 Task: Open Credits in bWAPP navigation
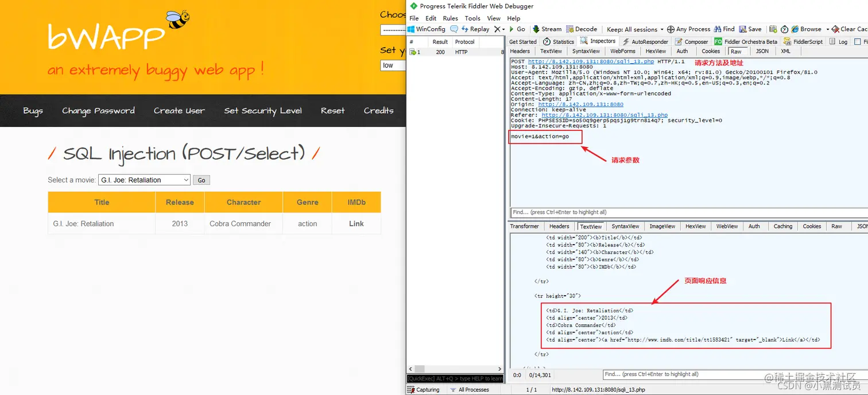click(x=378, y=111)
